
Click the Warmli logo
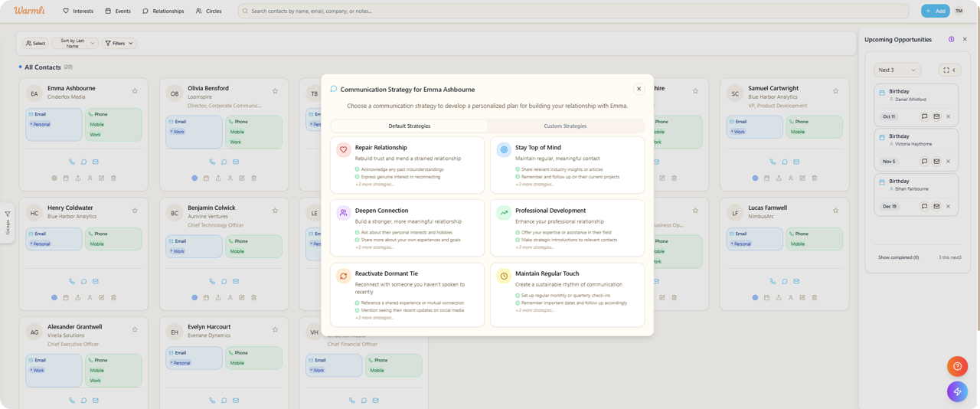click(x=29, y=11)
